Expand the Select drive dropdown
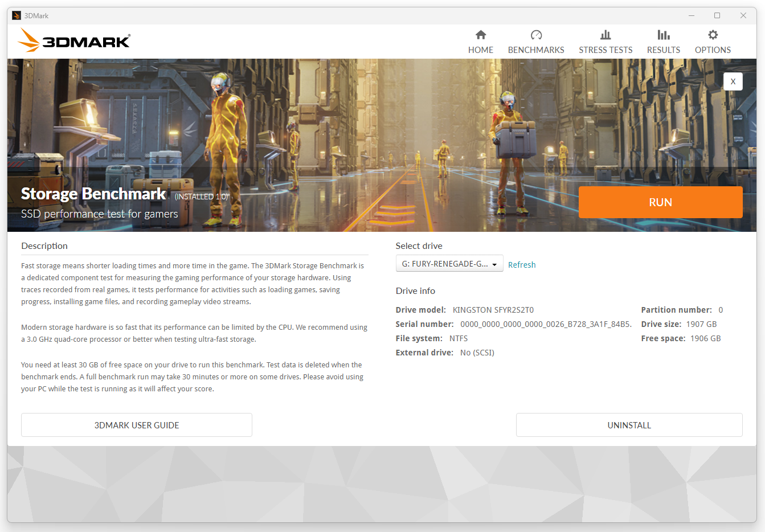The width and height of the screenshot is (765, 532). pyautogui.click(x=449, y=264)
